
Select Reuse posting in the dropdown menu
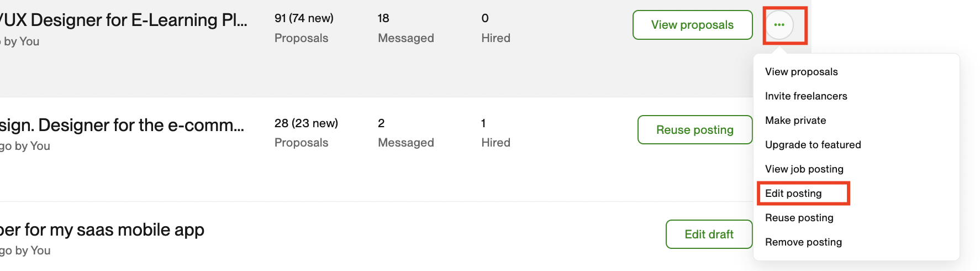click(799, 218)
